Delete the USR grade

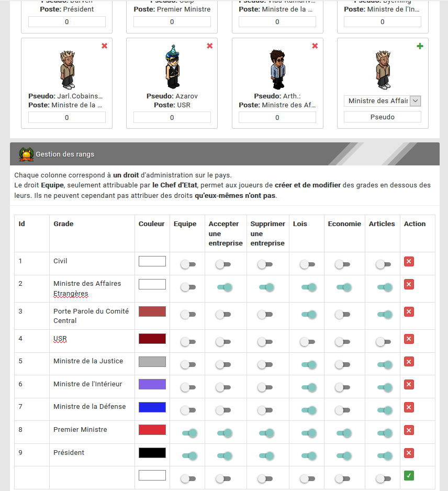point(409,339)
